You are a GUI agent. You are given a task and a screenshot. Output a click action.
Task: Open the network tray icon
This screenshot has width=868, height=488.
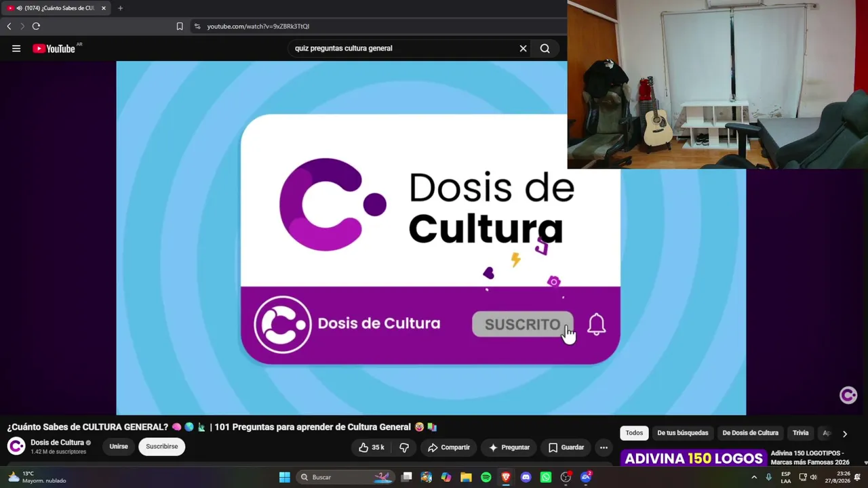click(802, 477)
